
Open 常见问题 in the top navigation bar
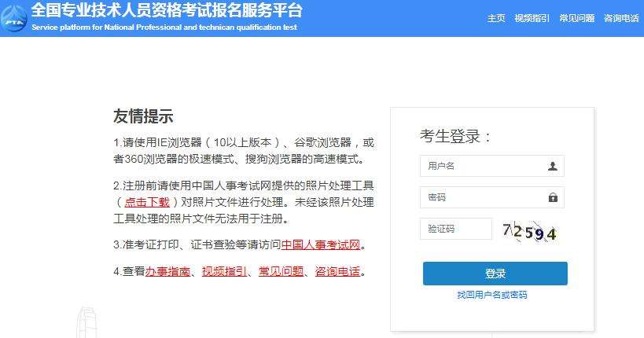576,18
